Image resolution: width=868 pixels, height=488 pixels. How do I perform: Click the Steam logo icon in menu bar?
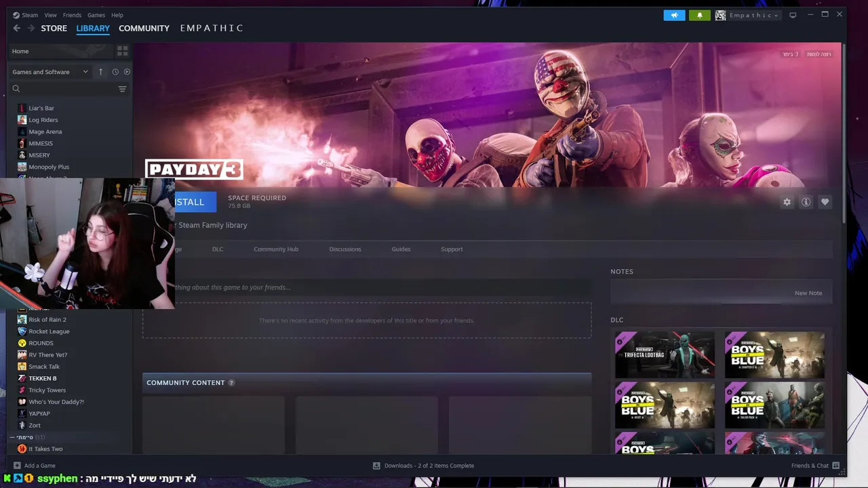coord(16,15)
